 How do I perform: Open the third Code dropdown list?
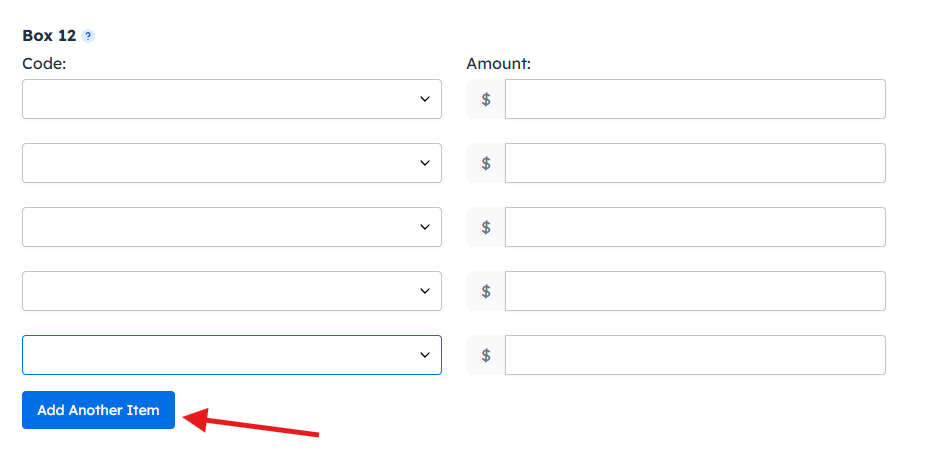pyautogui.click(x=231, y=227)
